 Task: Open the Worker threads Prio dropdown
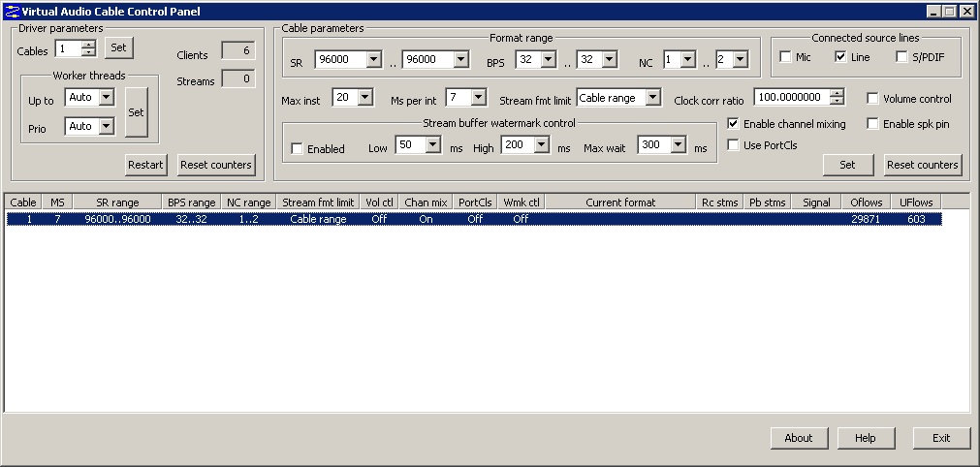(x=107, y=126)
